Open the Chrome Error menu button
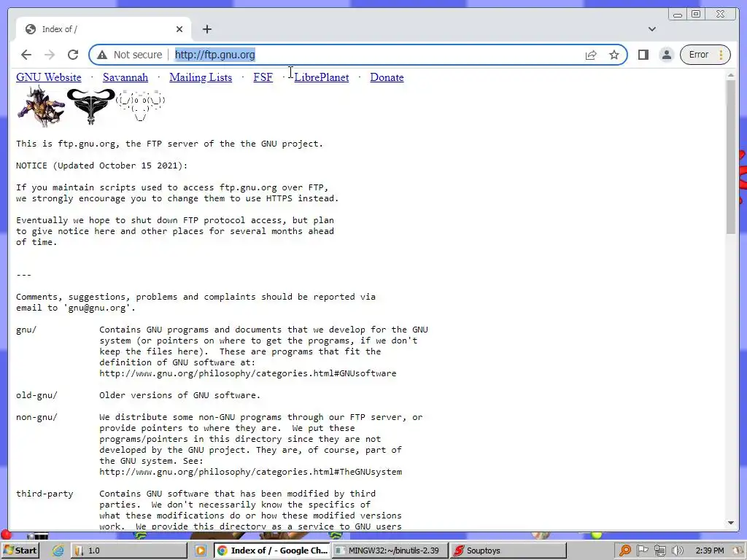Image resolution: width=747 pixels, height=560 pixels. click(705, 55)
